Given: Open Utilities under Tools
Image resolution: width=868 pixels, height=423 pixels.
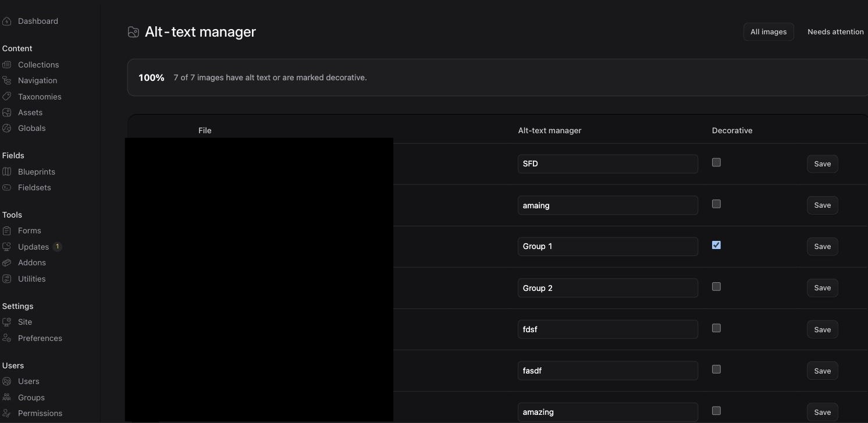Looking at the screenshot, I should (x=32, y=279).
